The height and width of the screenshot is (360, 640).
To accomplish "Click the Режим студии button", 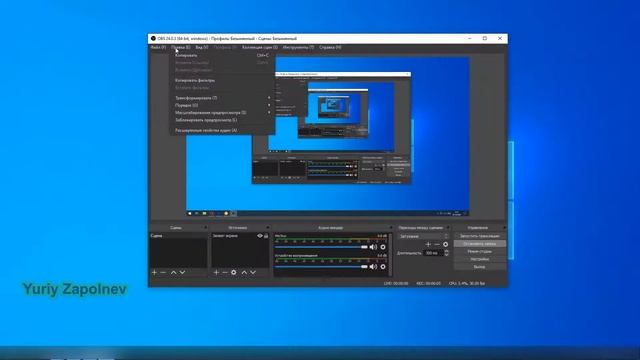I will [x=480, y=251].
